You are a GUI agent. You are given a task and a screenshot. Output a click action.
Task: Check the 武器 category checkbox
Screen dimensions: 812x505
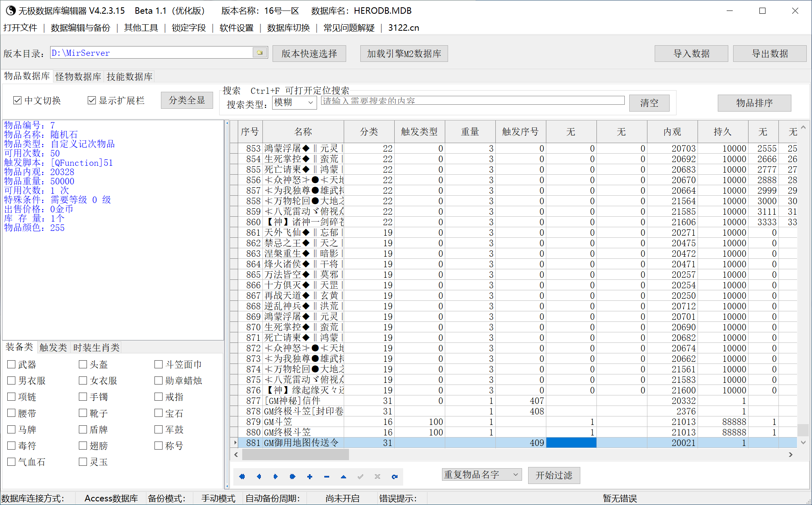11,364
